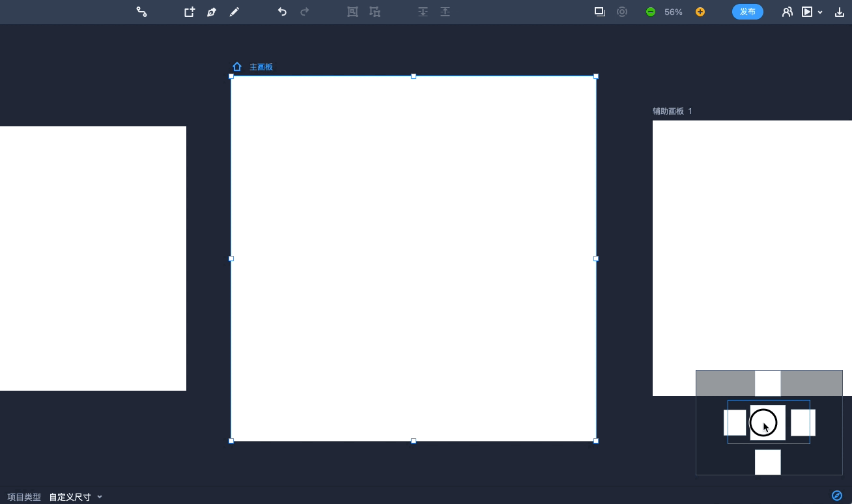Click the undo arrow

[x=282, y=12]
